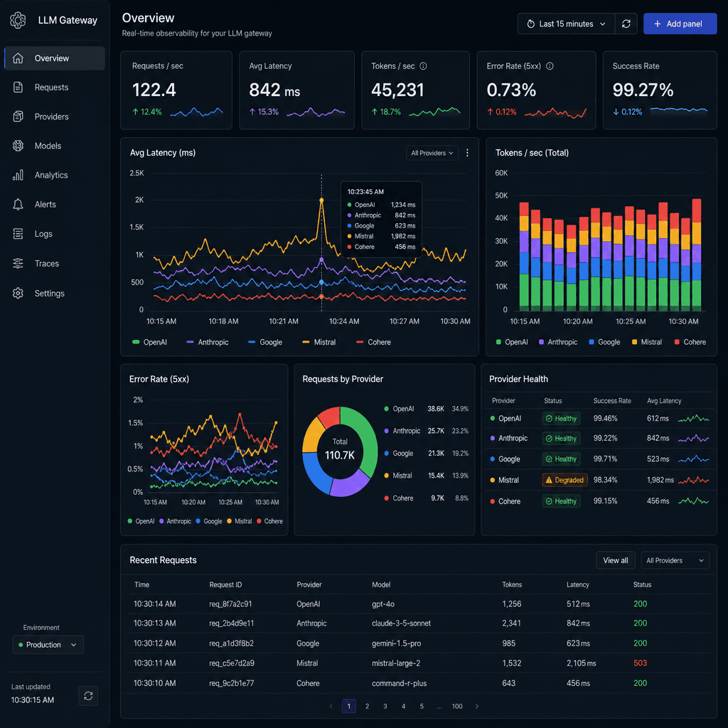
Task: Click the plus icon on Add panel
Action: pos(658,23)
